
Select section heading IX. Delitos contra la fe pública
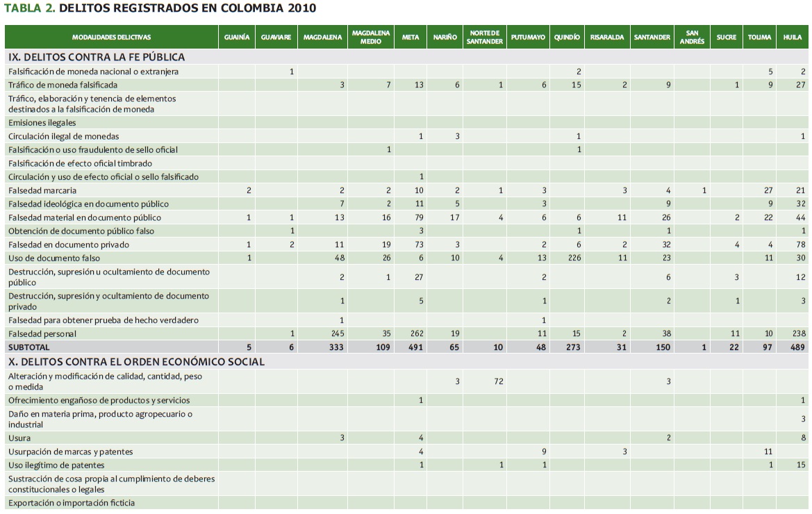pos(97,57)
